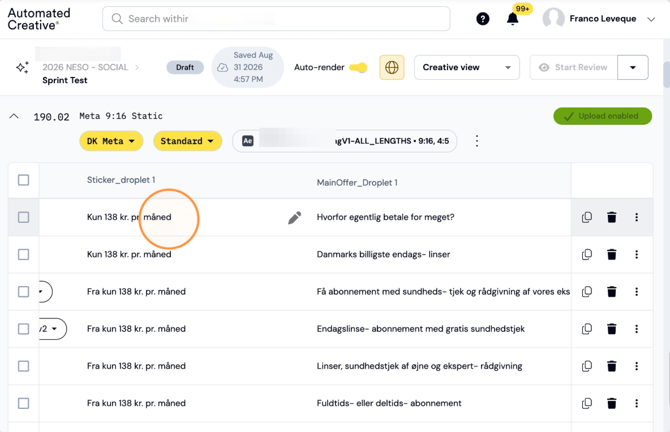Duplicate the 'Linser, sundhedstjek' row

pyautogui.click(x=587, y=366)
